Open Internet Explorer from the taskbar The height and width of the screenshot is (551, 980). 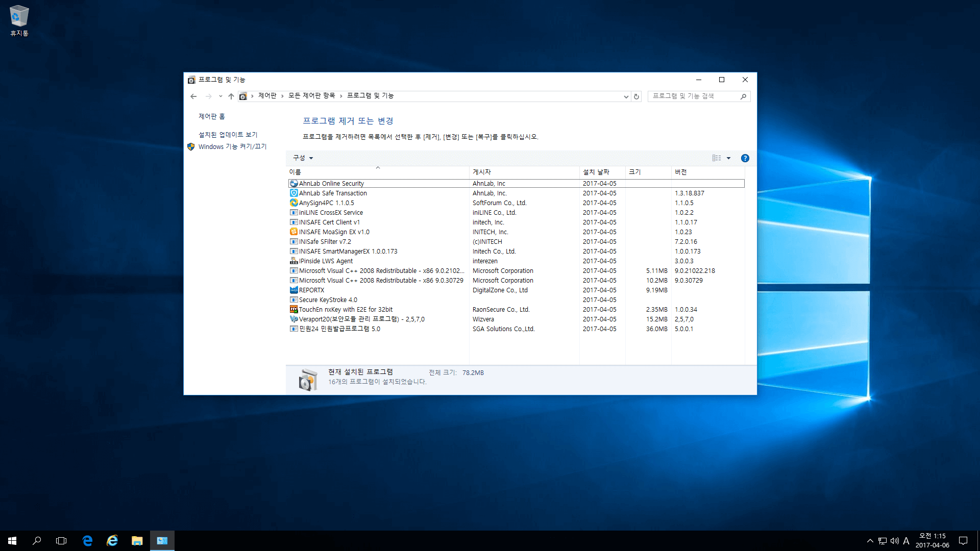click(x=112, y=541)
